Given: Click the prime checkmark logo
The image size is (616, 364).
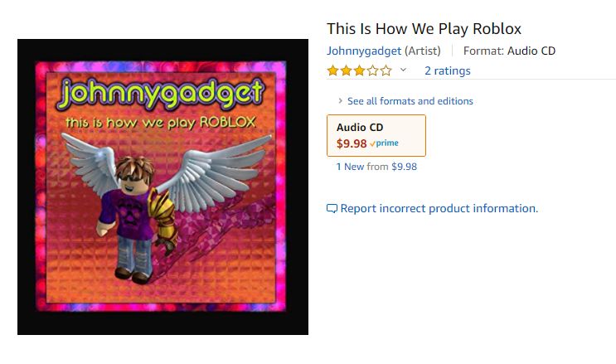Looking at the screenshot, I should coord(384,143).
